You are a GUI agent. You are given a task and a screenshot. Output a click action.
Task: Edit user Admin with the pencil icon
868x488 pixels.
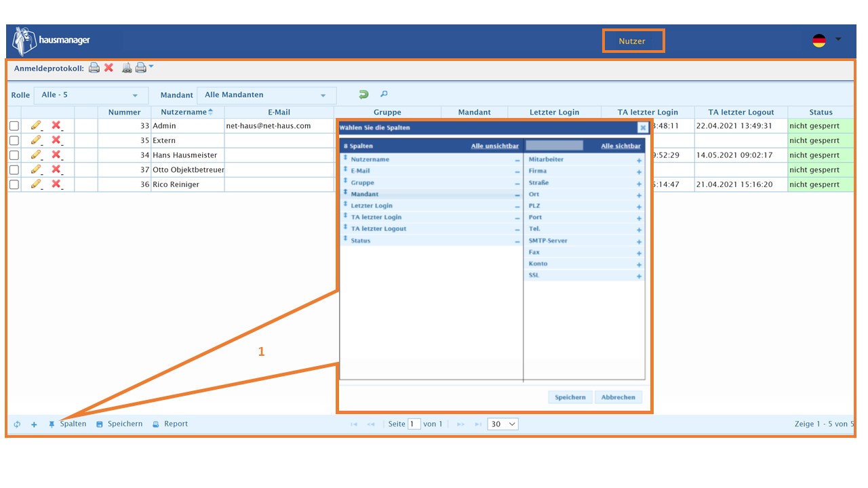(36, 125)
